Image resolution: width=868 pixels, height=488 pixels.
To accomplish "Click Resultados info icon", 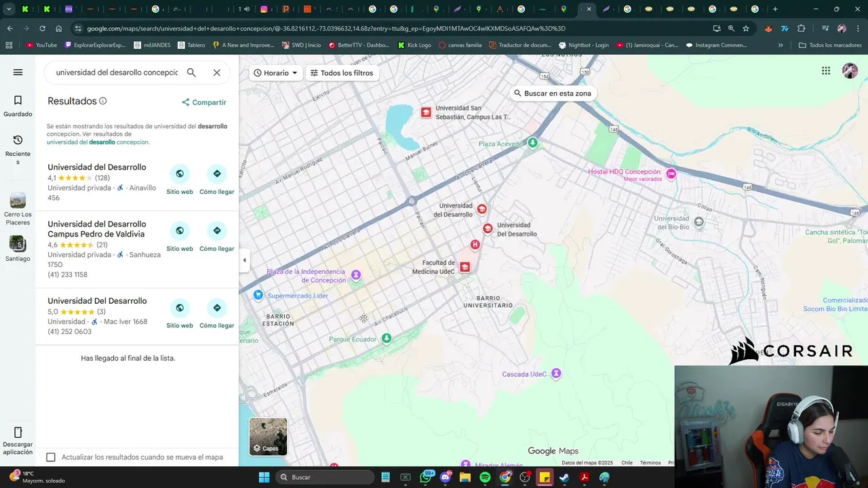I will (x=103, y=101).
